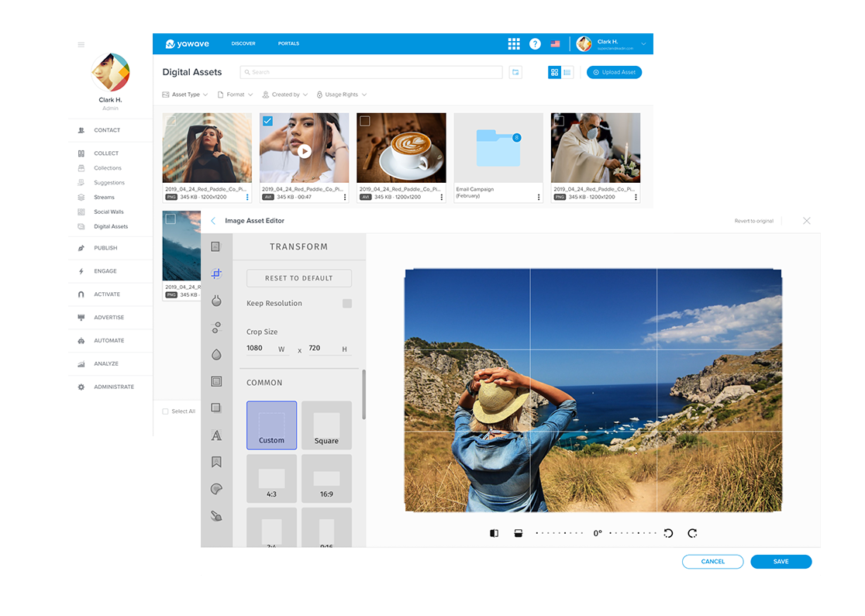
Task: Rotate the image counter-clockwise
Action: coord(669,533)
